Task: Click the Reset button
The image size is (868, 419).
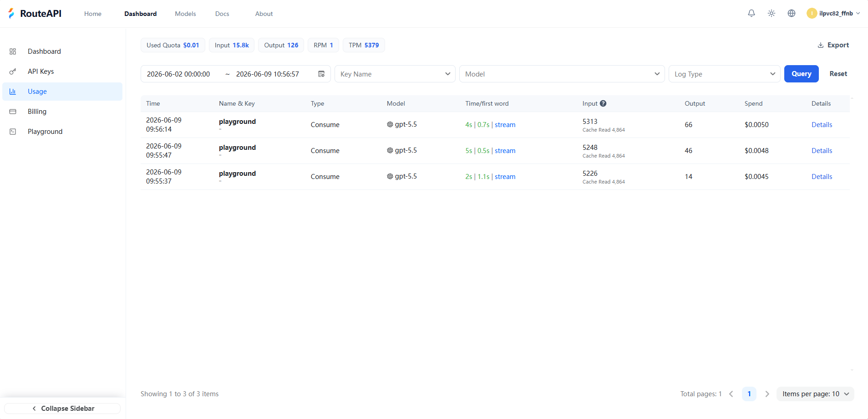Action: (838, 74)
